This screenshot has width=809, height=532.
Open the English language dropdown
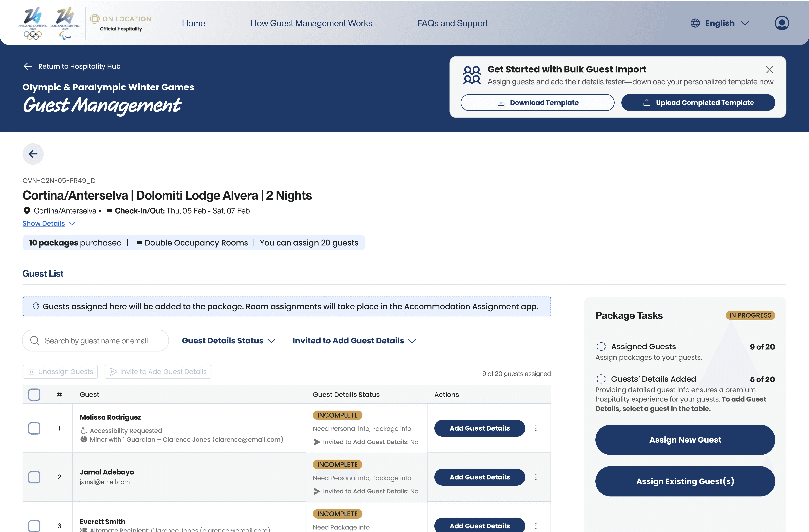point(720,23)
